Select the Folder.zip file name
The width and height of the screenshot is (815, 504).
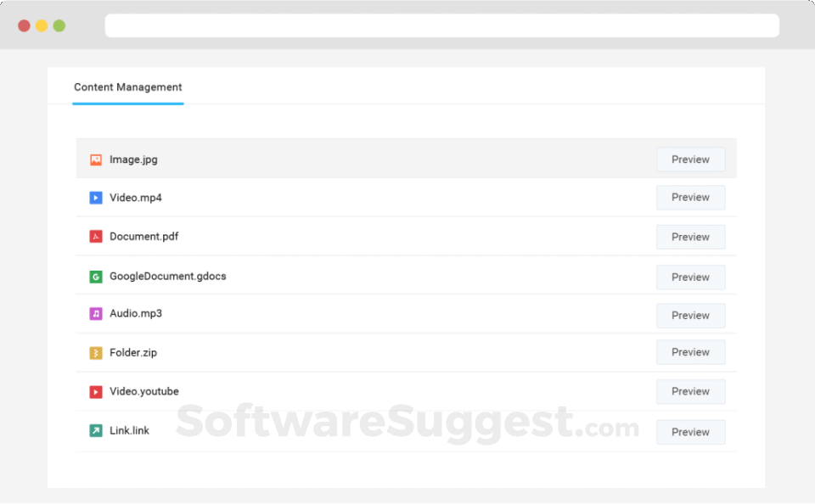click(x=133, y=353)
